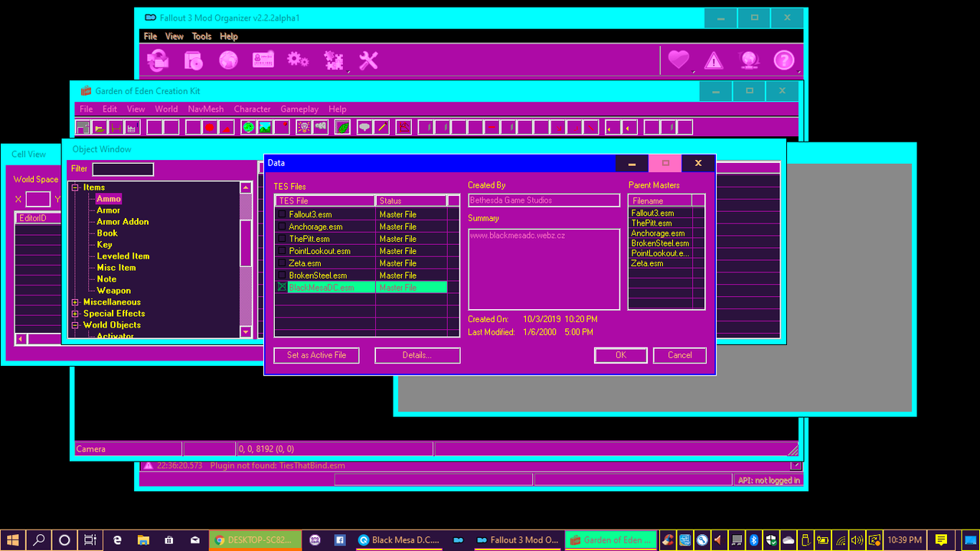Screen dimensions: 980x551
Task: Select Leveled Item in the tree
Action: click(x=123, y=256)
